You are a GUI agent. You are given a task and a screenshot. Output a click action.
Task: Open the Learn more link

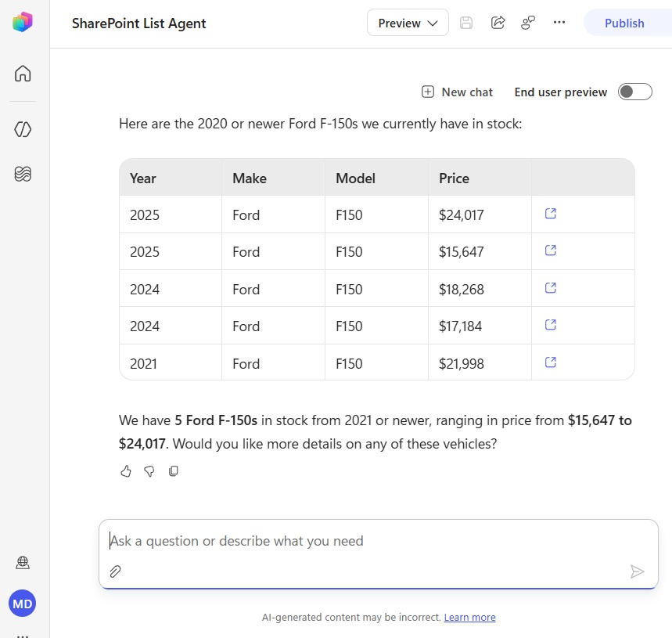[x=469, y=618]
